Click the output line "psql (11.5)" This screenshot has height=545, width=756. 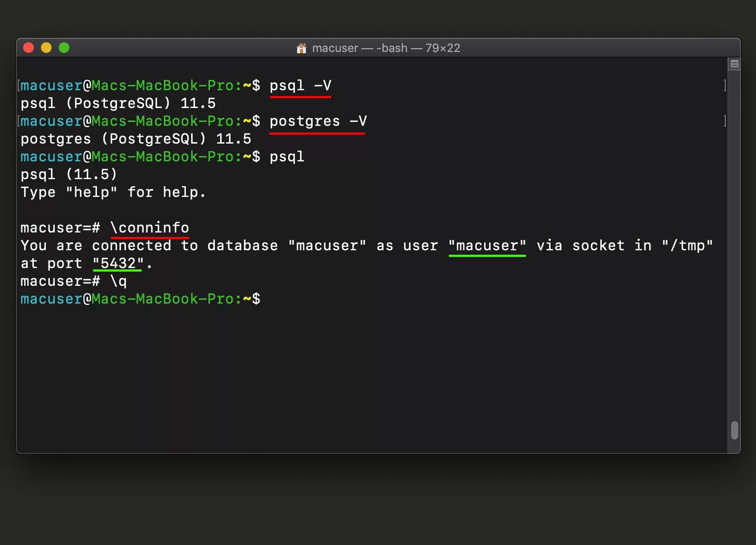tap(69, 174)
